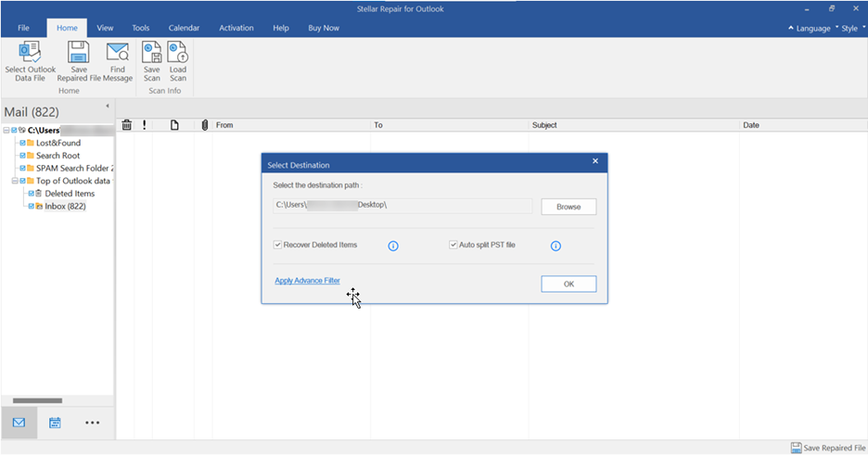Switch to Mail view icon at bottom
The image size is (868, 455).
(19, 423)
